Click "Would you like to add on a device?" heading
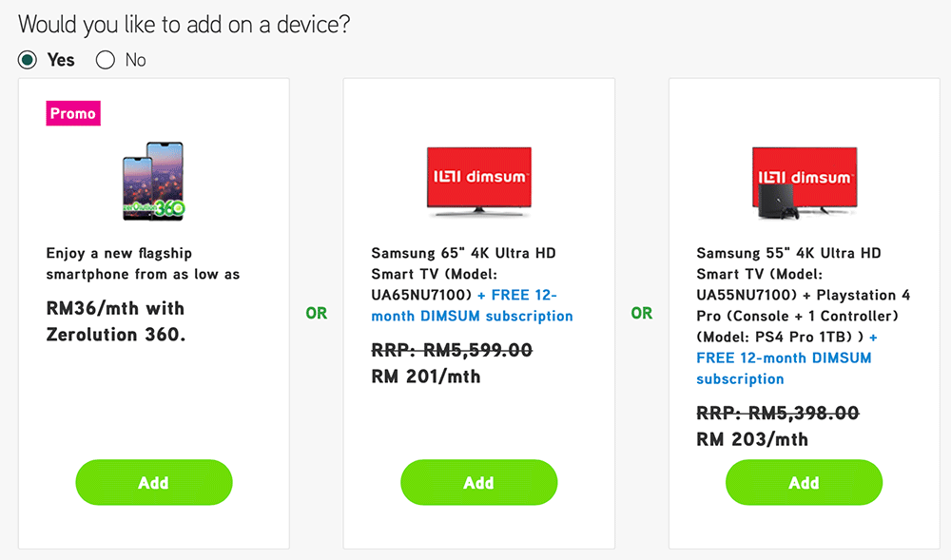 184,24
